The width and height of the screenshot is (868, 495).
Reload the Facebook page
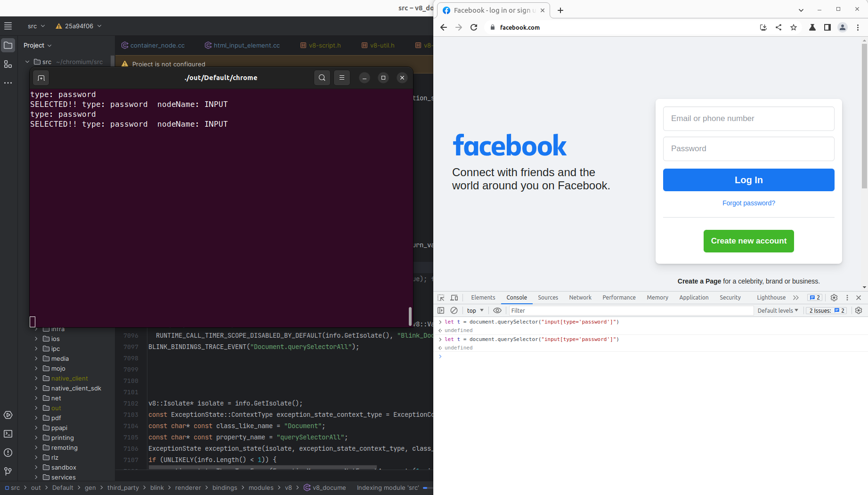tap(474, 27)
